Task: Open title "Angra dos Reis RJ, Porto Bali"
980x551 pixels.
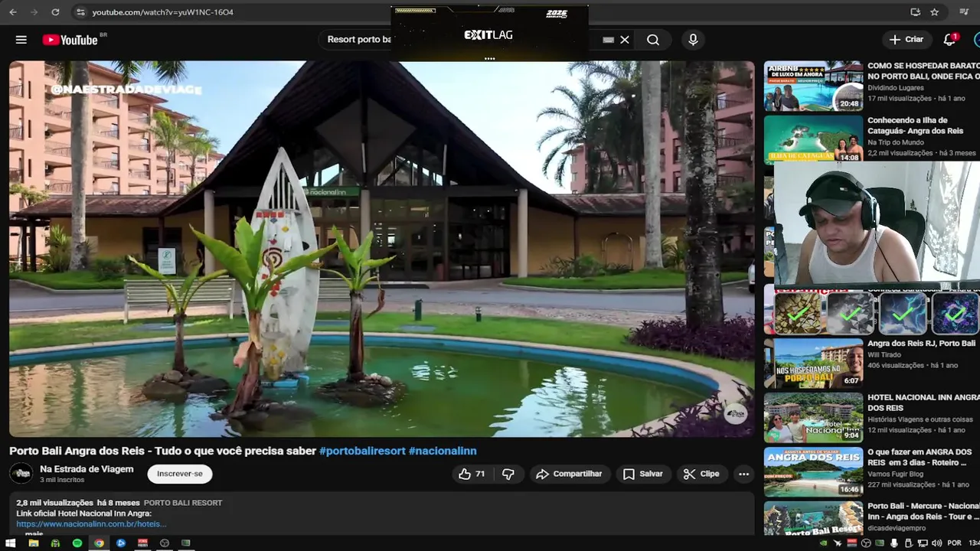Action: tap(921, 344)
